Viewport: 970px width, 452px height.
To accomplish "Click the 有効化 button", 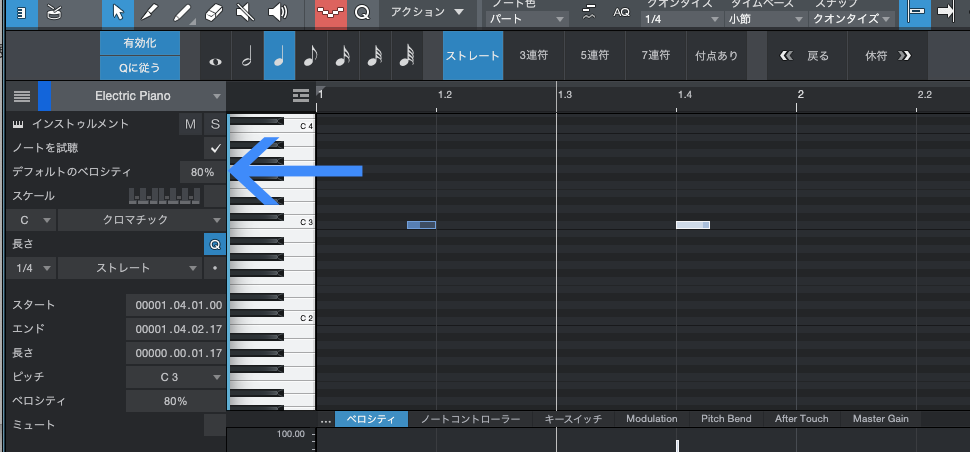I will (x=141, y=43).
